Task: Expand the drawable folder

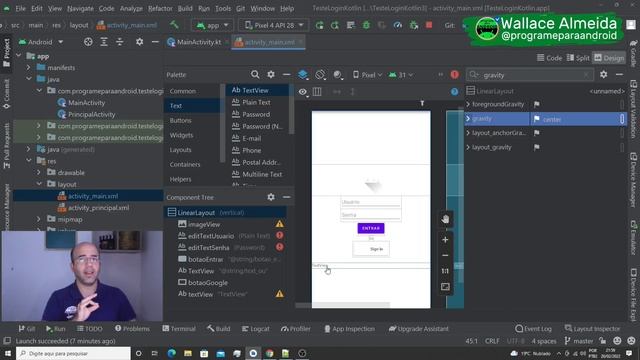Action: [39, 173]
